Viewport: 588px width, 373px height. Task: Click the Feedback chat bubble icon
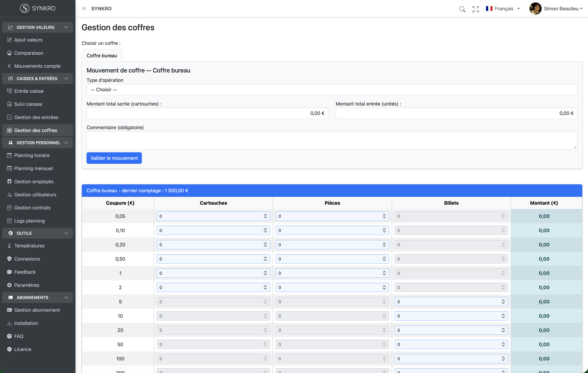pyautogui.click(x=9, y=272)
